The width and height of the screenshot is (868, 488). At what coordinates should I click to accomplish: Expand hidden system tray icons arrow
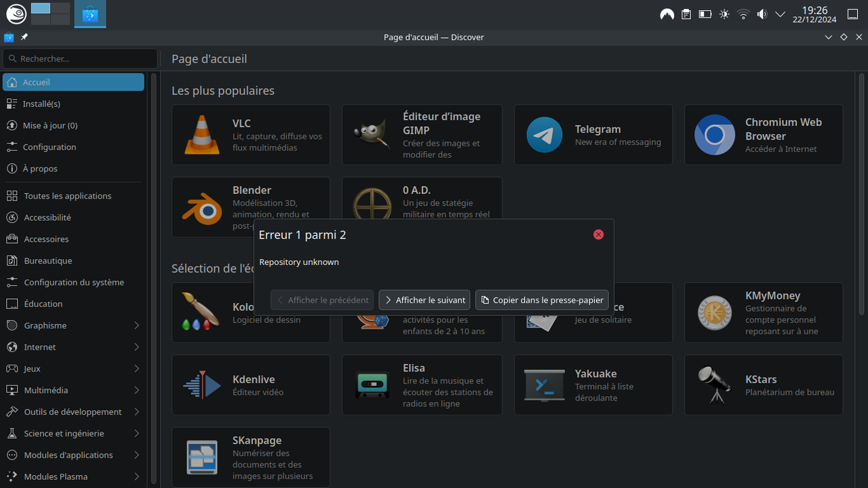[x=780, y=14]
